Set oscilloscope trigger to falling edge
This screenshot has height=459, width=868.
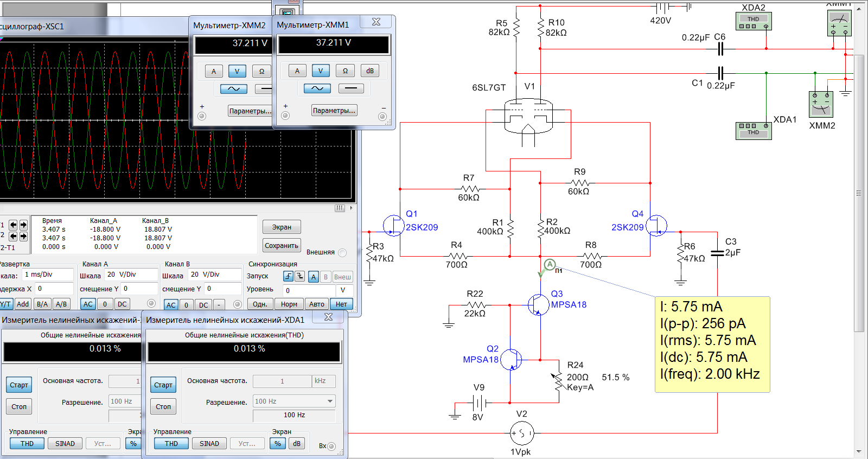click(x=299, y=277)
